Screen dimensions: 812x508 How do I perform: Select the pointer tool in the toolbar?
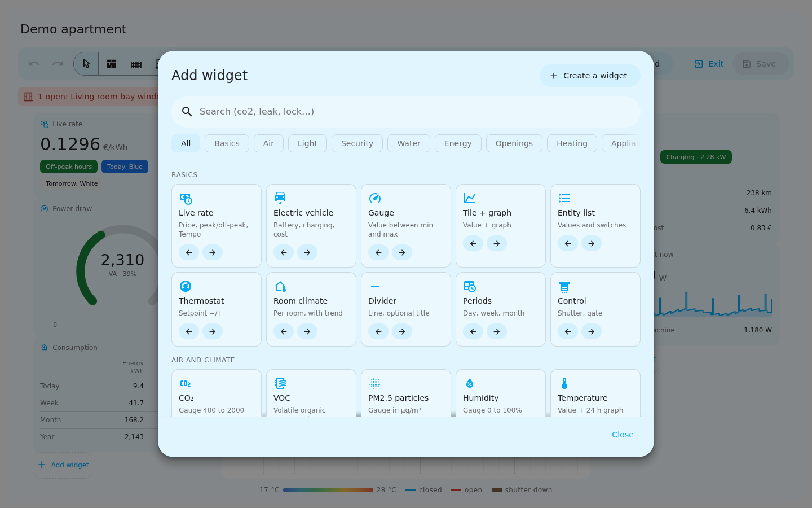tap(86, 64)
